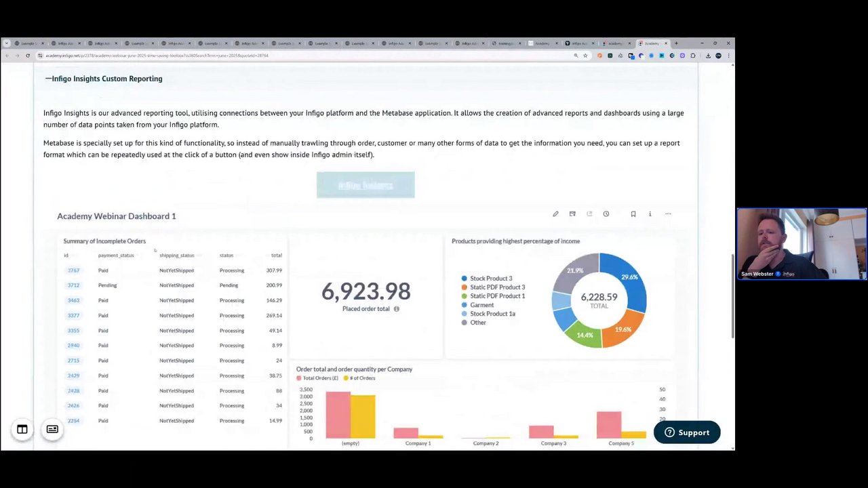This screenshot has width=868, height=488.
Task: Select the Stock Product 1a legend entry
Action: point(488,314)
